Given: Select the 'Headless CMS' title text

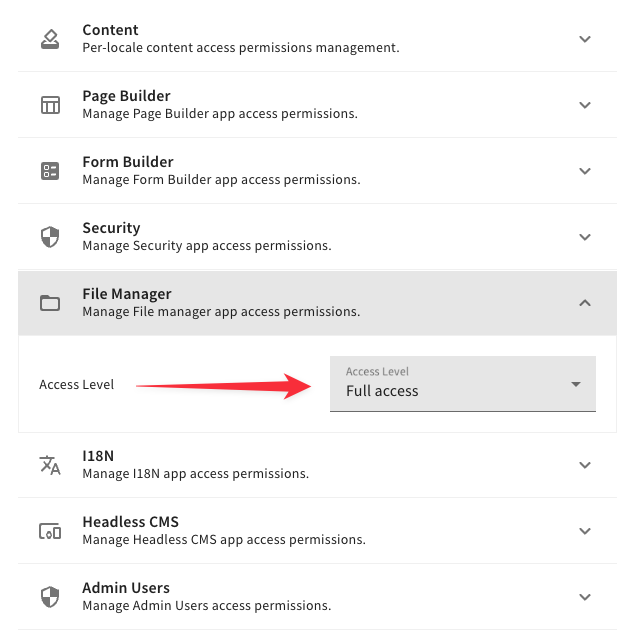Looking at the screenshot, I should pyautogui.click(x=130, y=522).
